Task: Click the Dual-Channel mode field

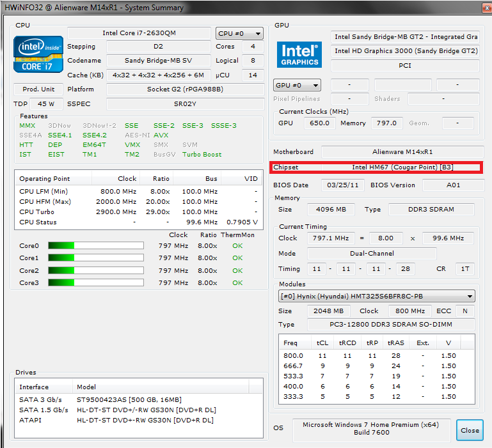Action: [372, 254]
